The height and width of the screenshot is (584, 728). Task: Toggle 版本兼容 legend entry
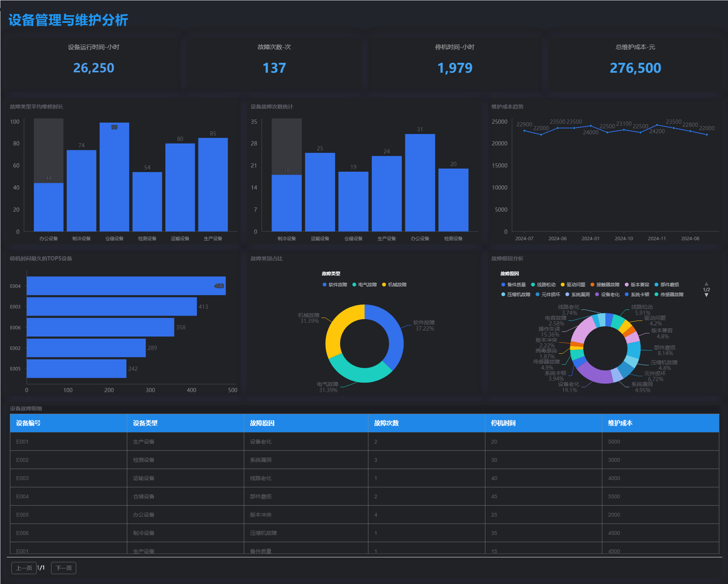pyautogui.click(x=637, y=285)
